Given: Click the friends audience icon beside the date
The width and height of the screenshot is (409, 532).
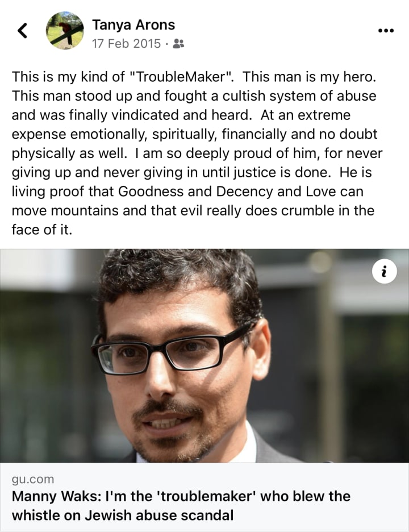Looking at the screenshot, I should coord(178,43).
